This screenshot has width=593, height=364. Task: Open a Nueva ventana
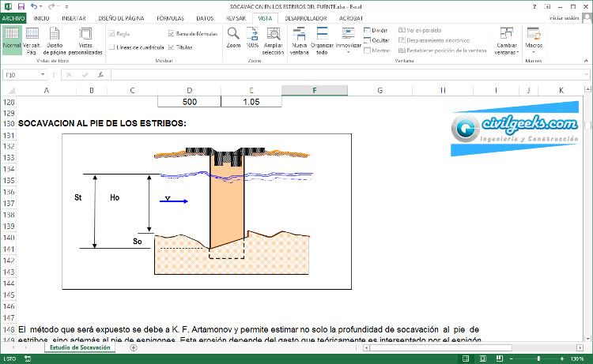pyautogui.click(x=300, y=39)
